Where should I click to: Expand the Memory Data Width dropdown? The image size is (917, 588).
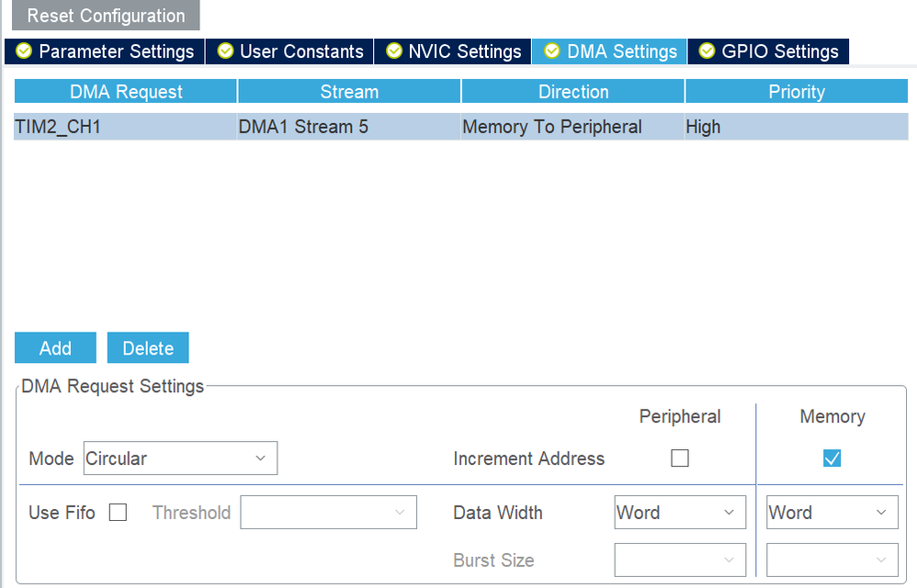832,513
